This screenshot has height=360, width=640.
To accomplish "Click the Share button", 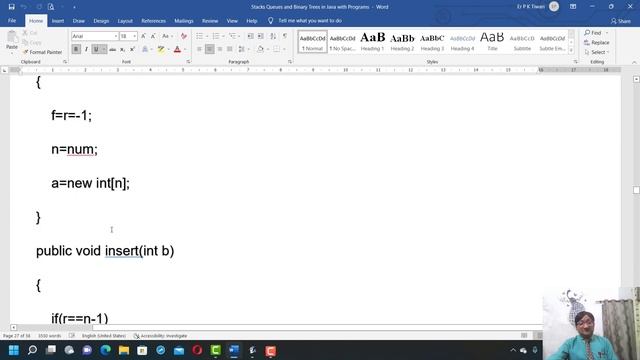I will (621, 21).
